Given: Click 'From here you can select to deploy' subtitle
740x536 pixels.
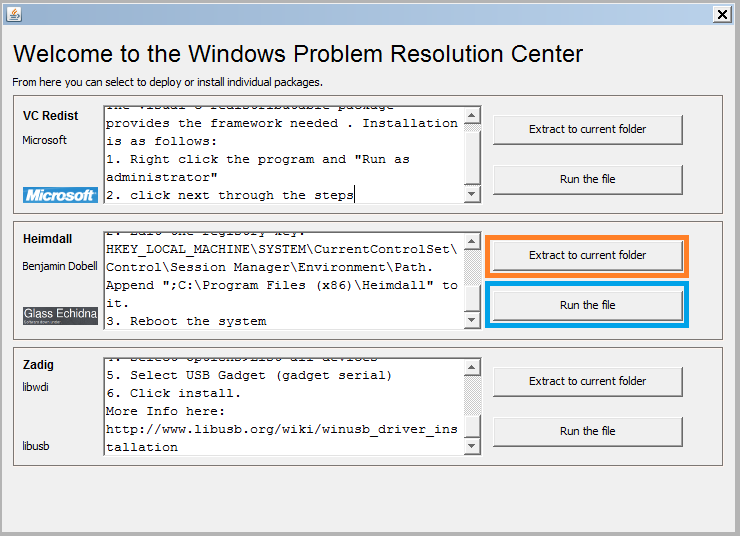Looking at the screenshot, I should coord(168,83).
